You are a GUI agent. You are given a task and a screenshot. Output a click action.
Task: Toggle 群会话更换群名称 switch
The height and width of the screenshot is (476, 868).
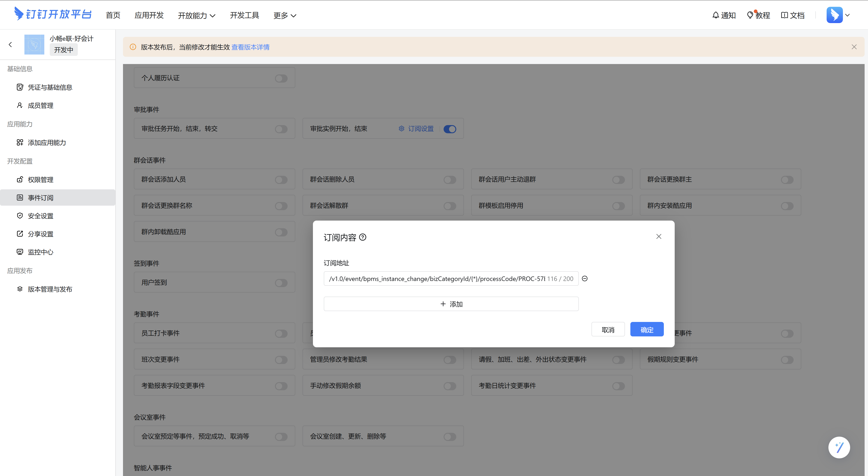coord(281,206)
